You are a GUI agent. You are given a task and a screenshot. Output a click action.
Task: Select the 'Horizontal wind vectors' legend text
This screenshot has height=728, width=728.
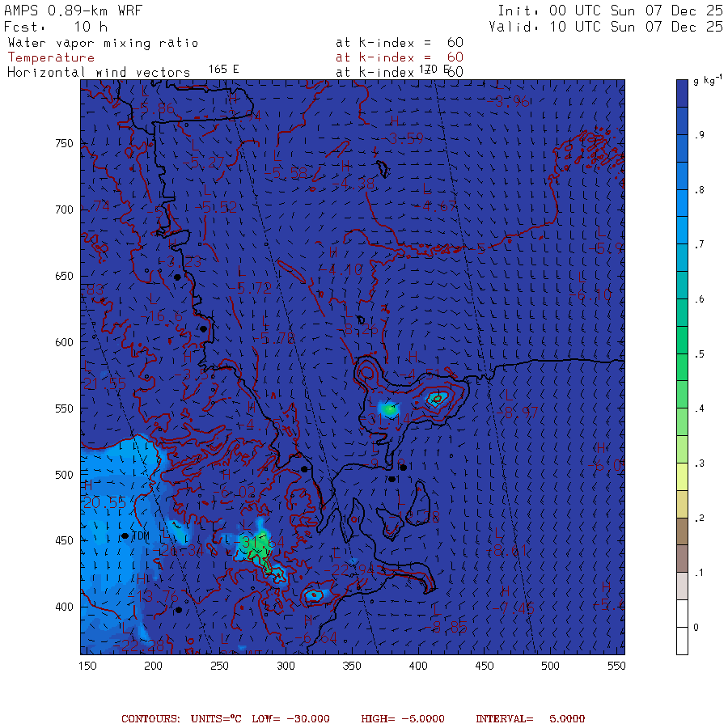[x=99, y=73]
